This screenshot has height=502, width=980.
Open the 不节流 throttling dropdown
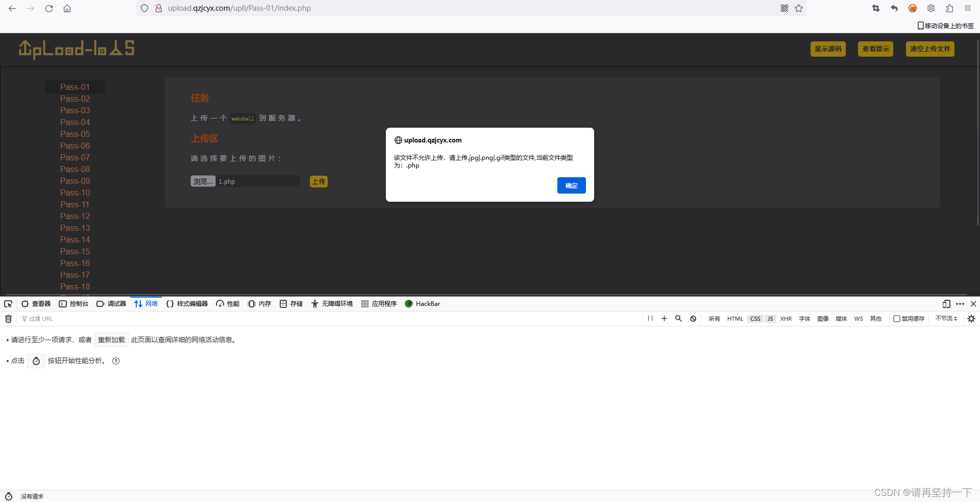pyautogui.click(x=946, y=319)
